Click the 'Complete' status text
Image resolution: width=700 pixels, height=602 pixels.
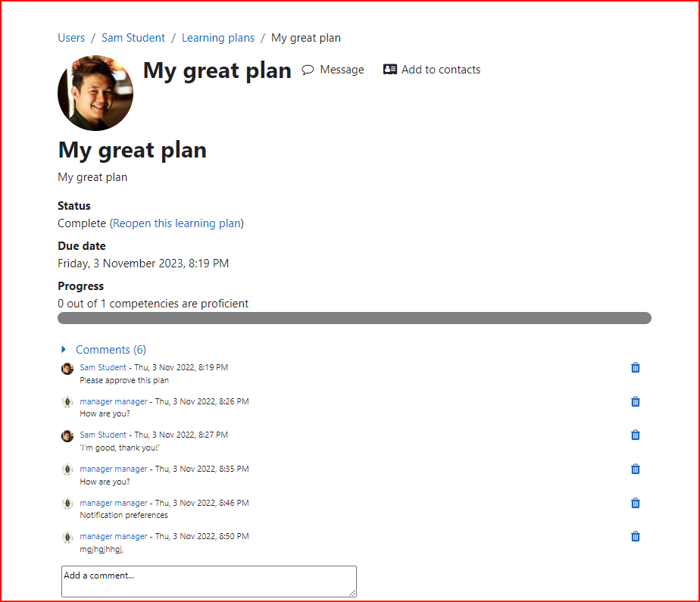(82, 223)
